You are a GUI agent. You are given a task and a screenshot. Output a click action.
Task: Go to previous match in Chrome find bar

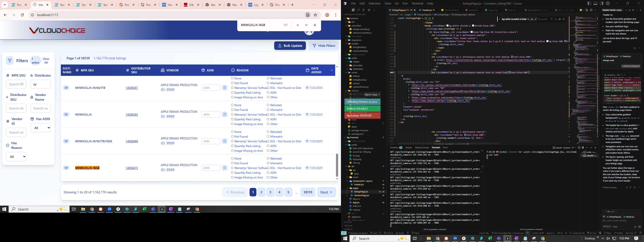pos(298,25)
